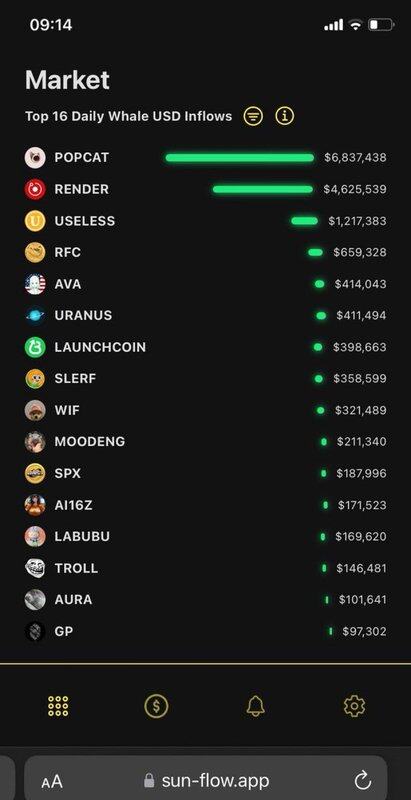The height and width of the screenshot is (800, 411).
Task: Open the filter icon beside the title
Action: 253,116
